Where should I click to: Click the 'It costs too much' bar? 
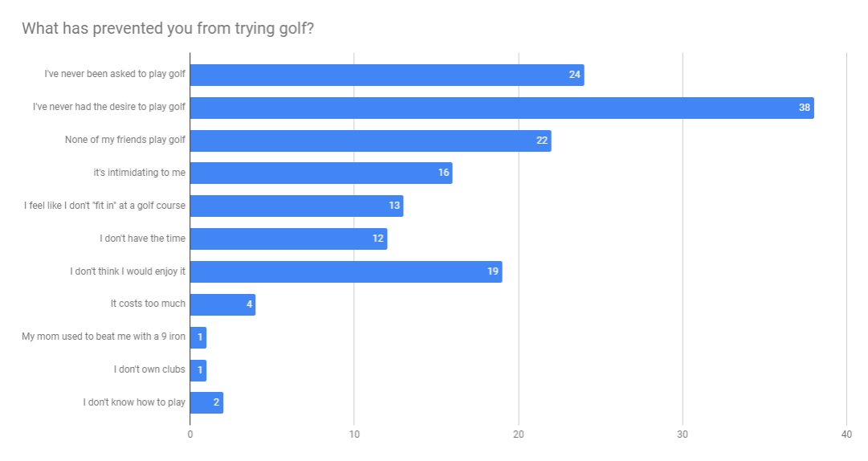click(222, 304)
